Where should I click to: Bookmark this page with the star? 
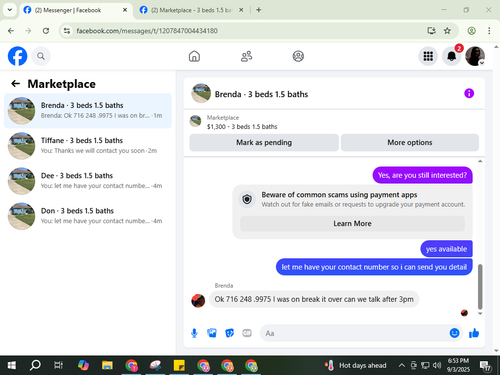(x=447, y=31)
